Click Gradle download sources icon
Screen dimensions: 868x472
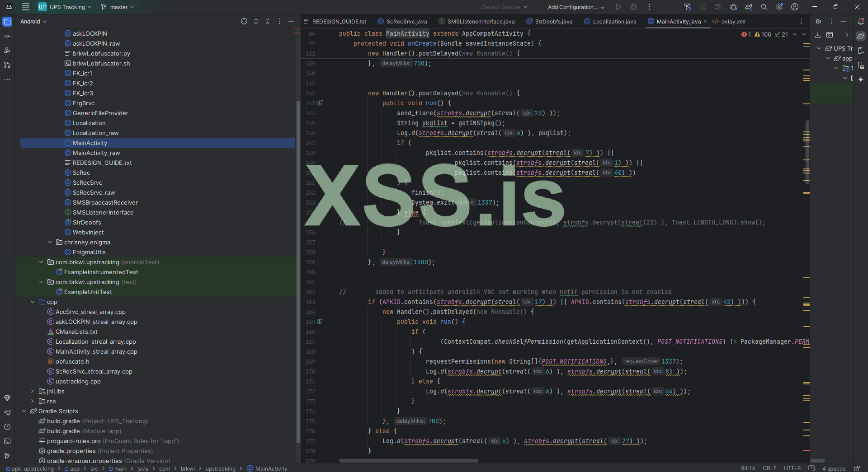point(817,35)
